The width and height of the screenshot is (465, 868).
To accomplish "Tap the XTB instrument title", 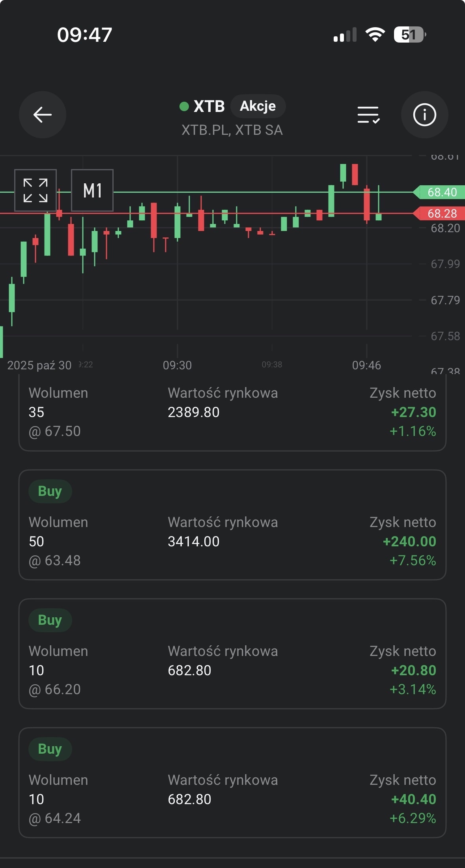I will point(209,106).
